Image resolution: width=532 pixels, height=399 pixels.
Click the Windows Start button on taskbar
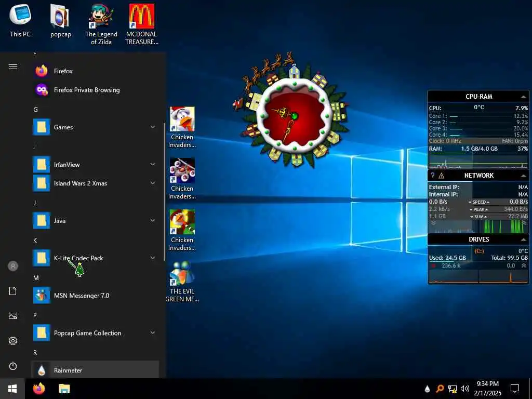tap(12, 389)
